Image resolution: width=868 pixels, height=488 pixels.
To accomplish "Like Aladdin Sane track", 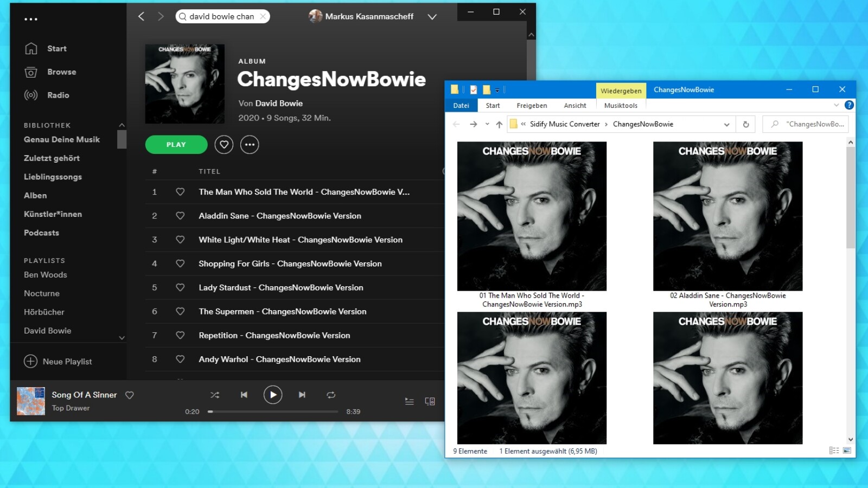I will (180, 216).
